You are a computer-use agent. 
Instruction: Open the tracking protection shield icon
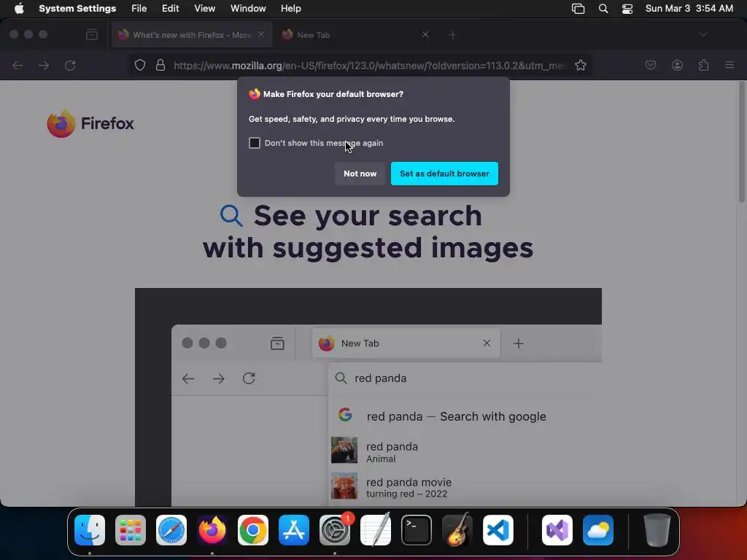click(139, 65)
